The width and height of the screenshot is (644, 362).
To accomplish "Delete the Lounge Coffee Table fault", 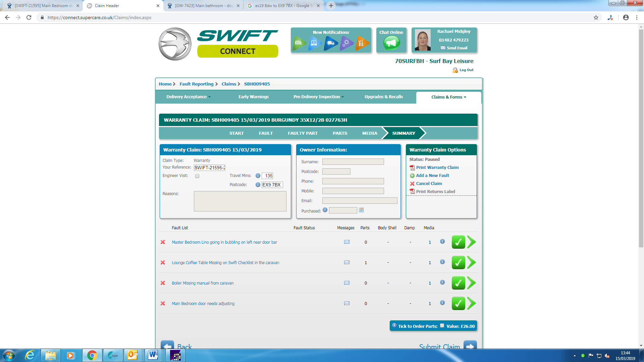I will tap(163, 262).
